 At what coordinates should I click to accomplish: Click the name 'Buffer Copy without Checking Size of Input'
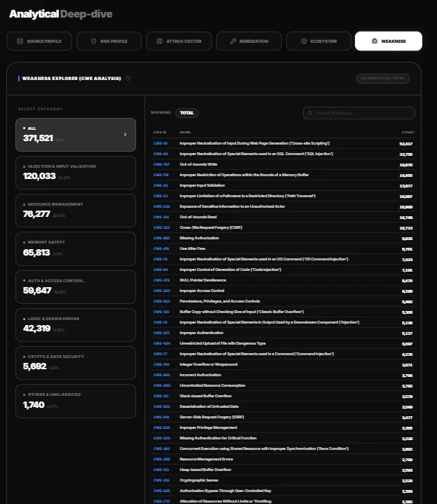[x=241, y=312]
